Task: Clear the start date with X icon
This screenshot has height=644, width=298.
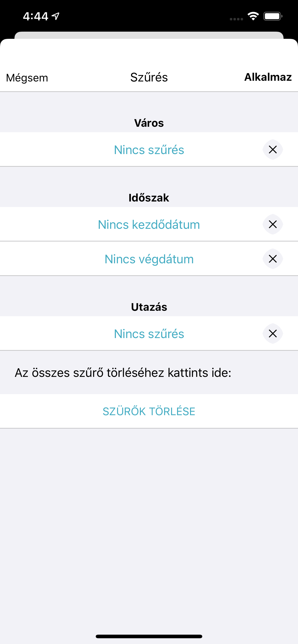Action: click(x=273, y=224)
